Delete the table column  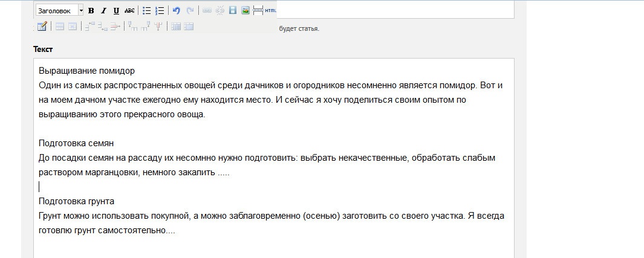[158, 27]
